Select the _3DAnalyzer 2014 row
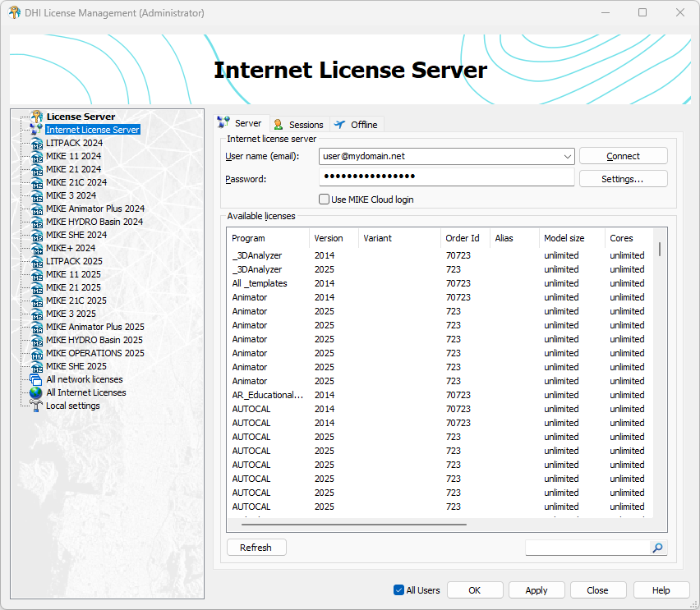700x610 pixels. tap(440, 255)
